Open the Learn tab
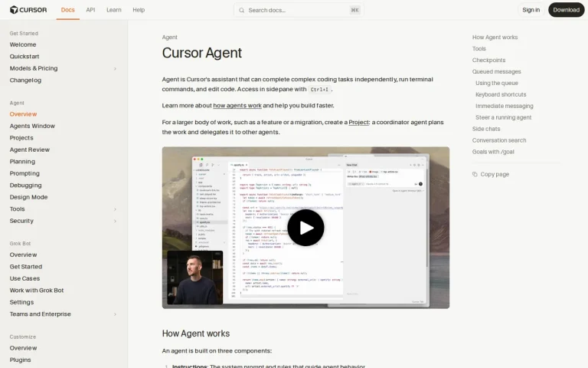Viewport: 588px width, 368px height. [x=113, y=10]
